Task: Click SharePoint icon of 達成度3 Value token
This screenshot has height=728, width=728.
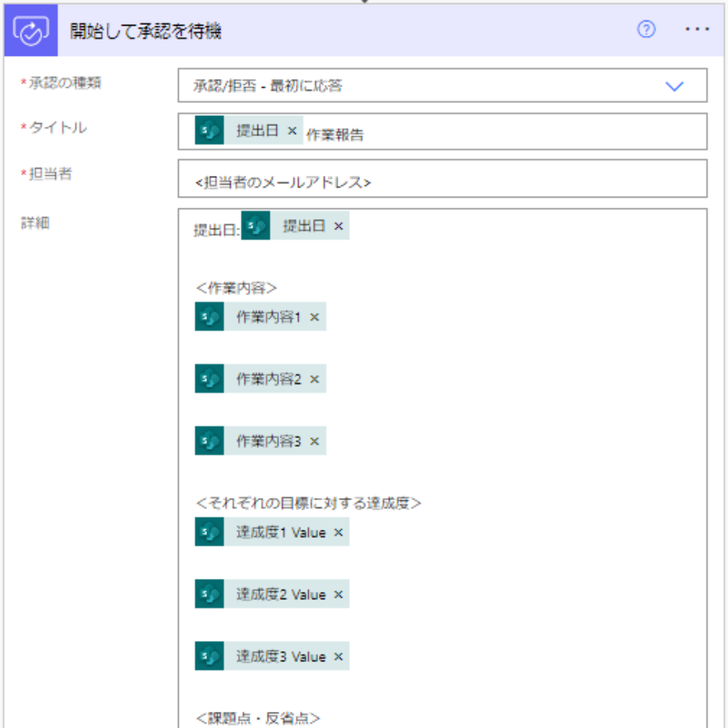Action: click(210, 656)
